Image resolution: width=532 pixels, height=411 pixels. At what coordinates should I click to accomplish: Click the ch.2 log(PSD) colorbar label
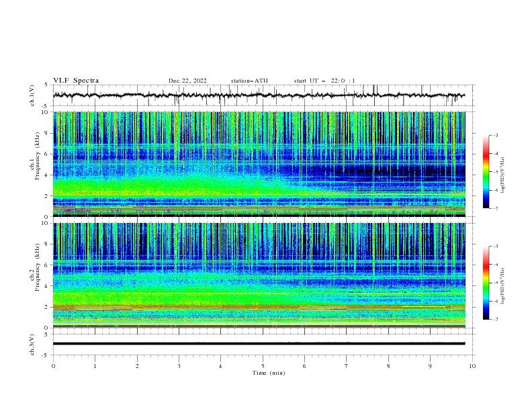click(x=503, y=285)
